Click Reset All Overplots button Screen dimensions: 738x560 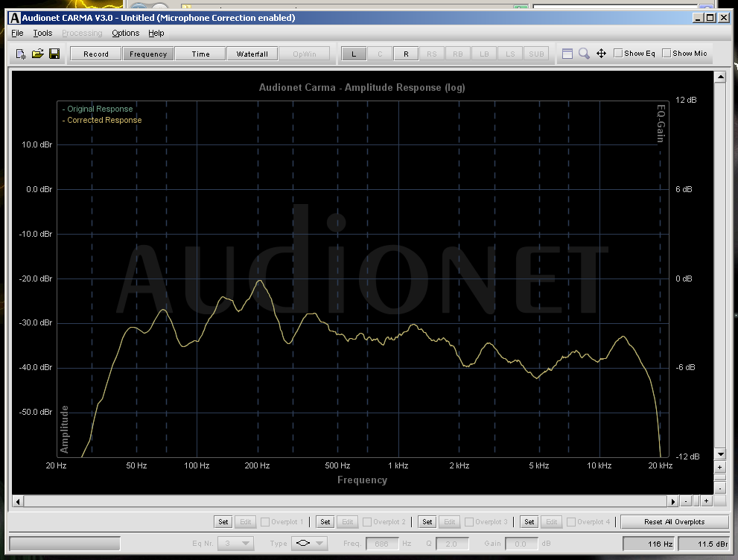(x=675, y=522)
